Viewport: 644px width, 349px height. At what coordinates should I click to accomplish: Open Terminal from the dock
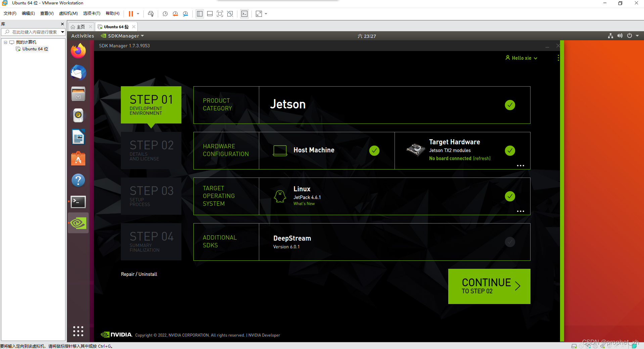pos(78,202)
